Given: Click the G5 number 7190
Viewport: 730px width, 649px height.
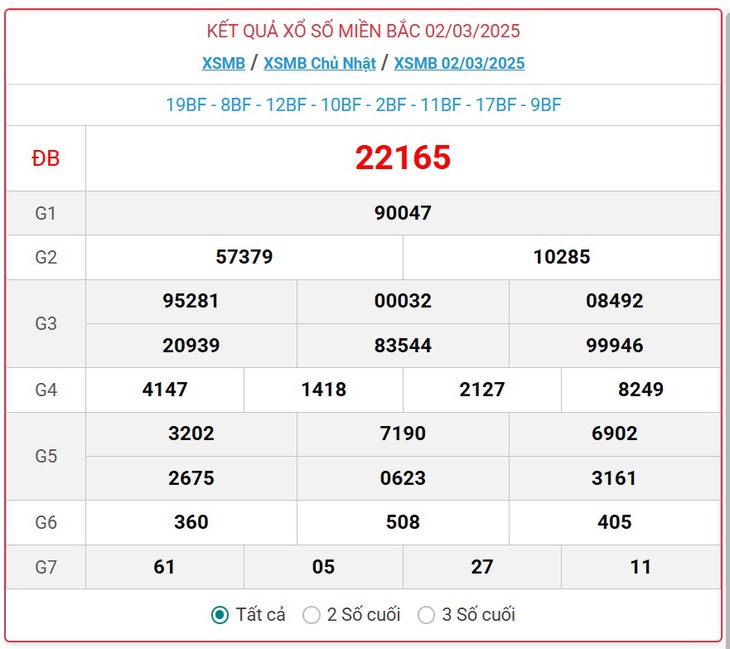Looking at the screenshot, I should click(403, 434).
